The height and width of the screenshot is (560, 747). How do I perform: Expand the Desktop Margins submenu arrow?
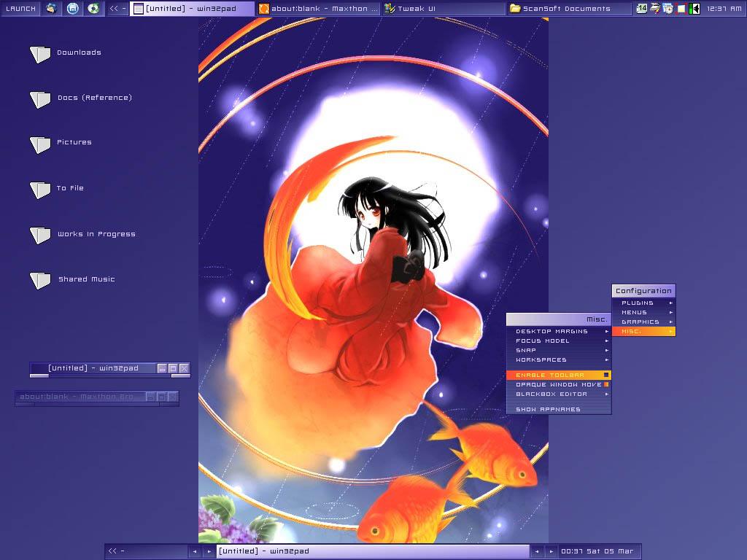click(606, 332)
